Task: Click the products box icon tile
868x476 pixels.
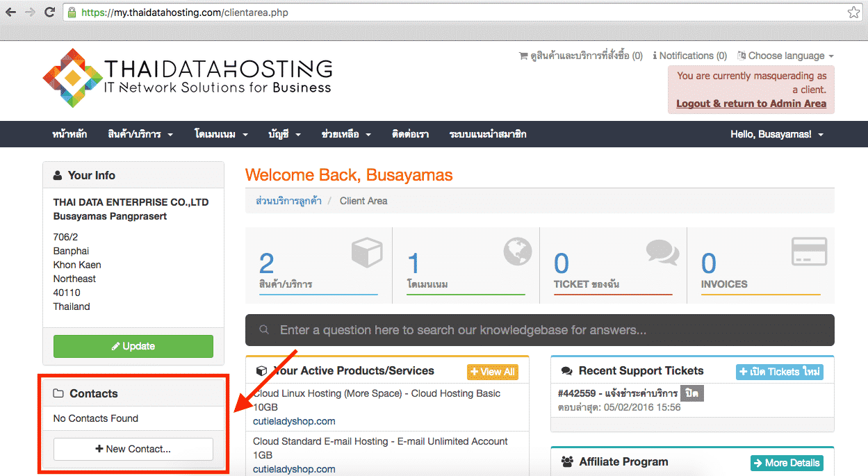Action: (x=367, y=254)
